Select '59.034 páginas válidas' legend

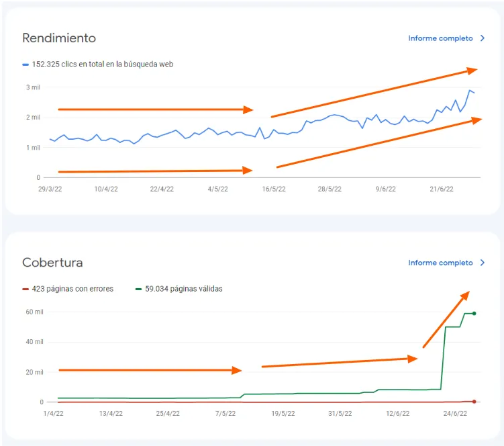pyautogui.click(x=183, y=289)
